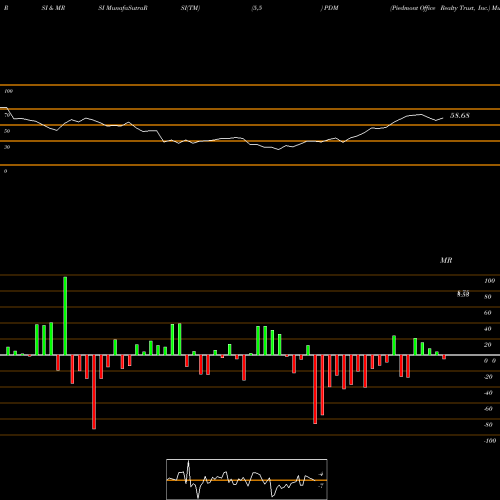
Task: Click the 70 level label on RSI axis
Action: [x=7, y=115]
